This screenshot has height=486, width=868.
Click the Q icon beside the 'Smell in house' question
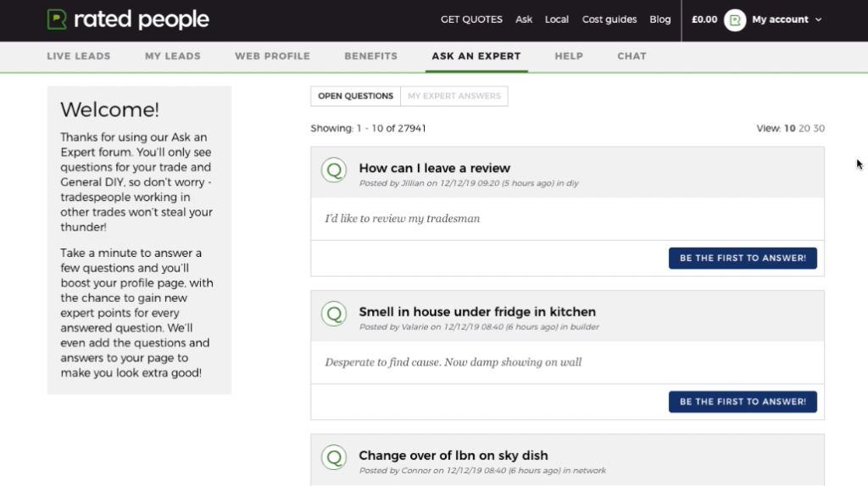pyautogui.click(x=334, y=314)
